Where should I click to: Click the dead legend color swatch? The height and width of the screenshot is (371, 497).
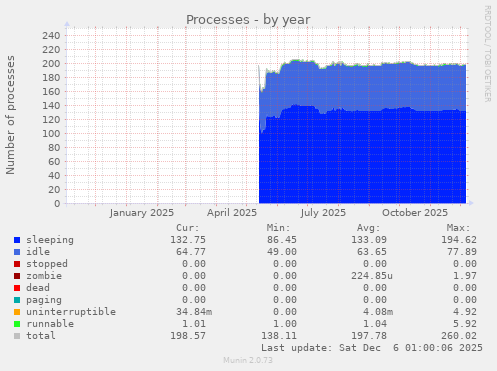[x=17, y=288]
